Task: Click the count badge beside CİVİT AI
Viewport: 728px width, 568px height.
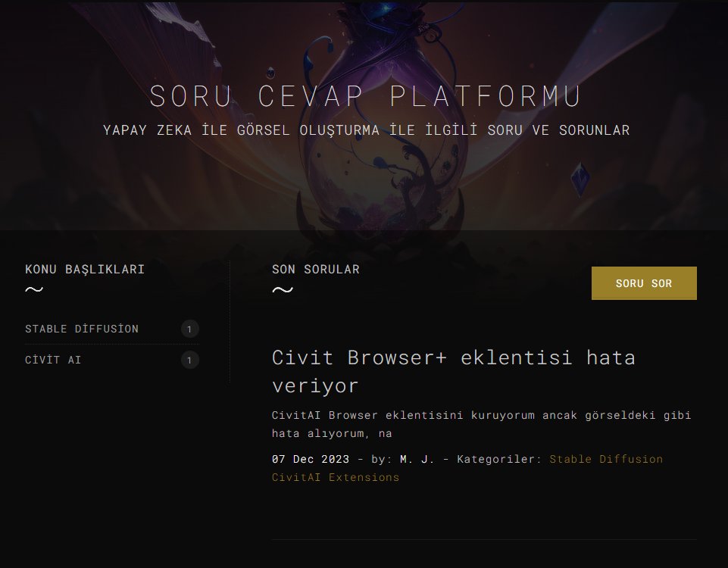Action: (x=190, y=360)
